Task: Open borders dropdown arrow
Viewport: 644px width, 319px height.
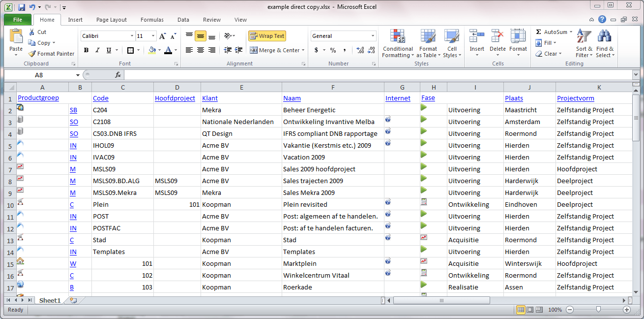Action: coord(138,50)
